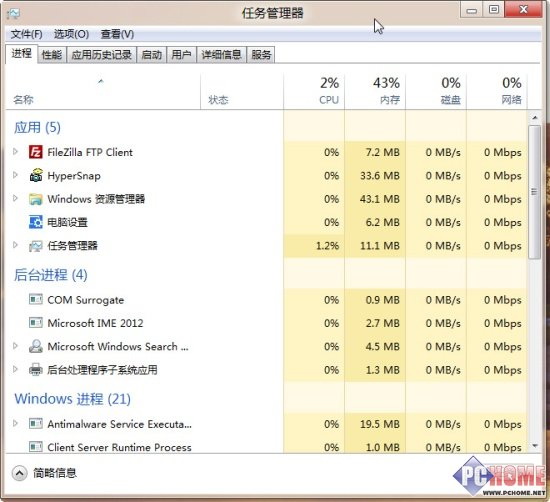Click the 任务管理器 row icon
This screenshot has width=550, height=502.
pyautogui.click(x=35, y=246)
